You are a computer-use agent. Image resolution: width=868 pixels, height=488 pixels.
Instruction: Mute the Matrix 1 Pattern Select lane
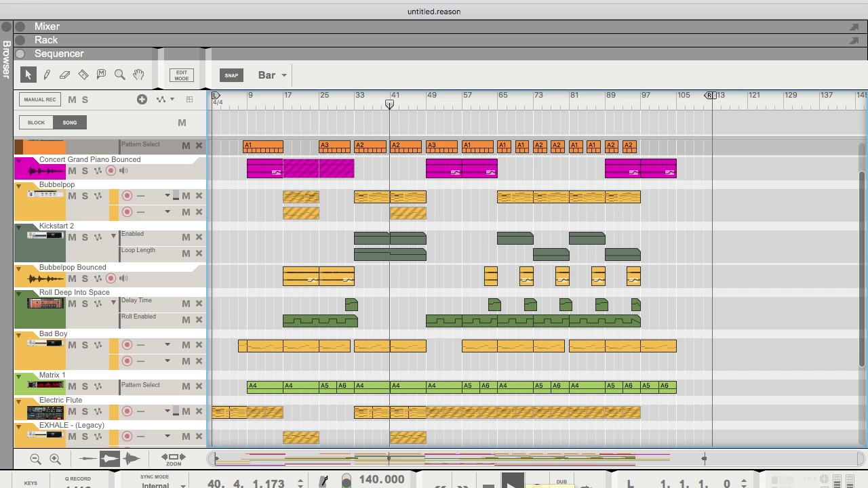pos(186,386)
